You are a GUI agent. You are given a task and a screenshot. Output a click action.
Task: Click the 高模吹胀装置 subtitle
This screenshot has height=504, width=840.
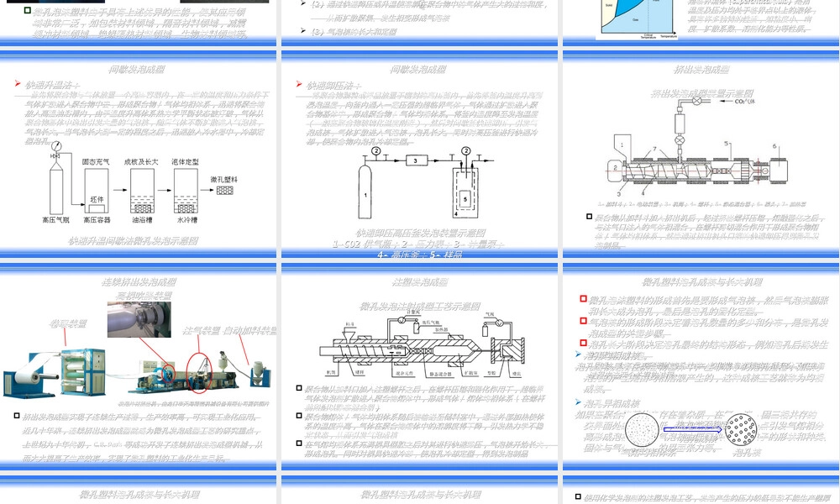(x=144, y=296)
